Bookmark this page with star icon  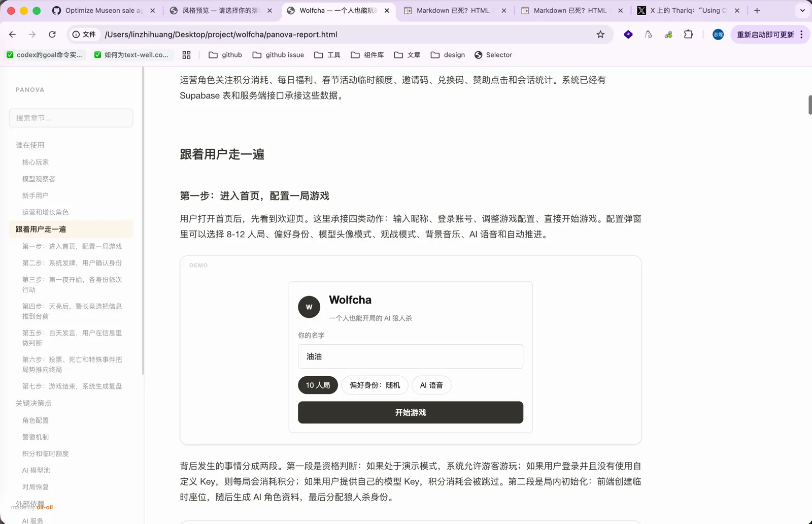[x=600, y=35]
